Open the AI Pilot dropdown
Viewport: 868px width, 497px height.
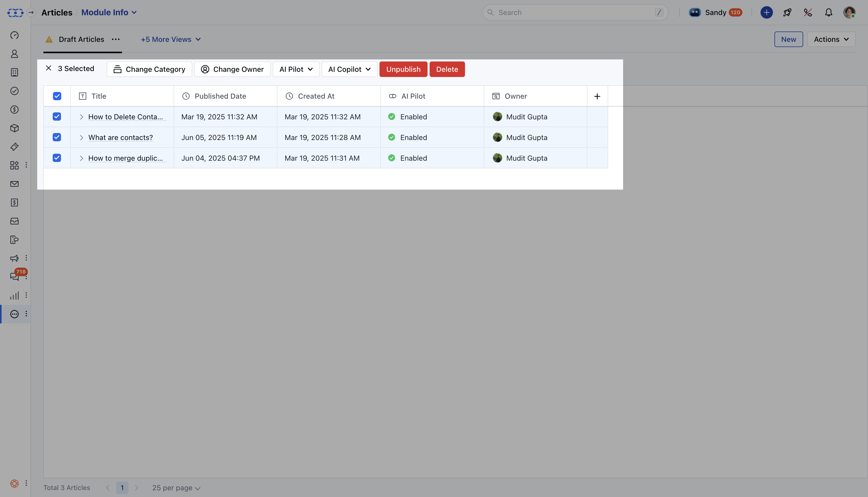tap(296, 69)
